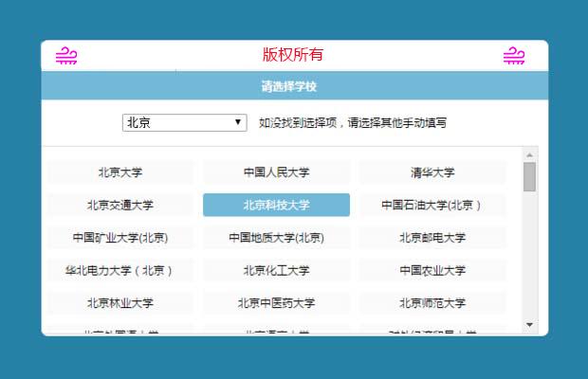Click the scrollbar up arrow
Image resolution: width=588 pixels, height=379 pixels.
[529, 154]
